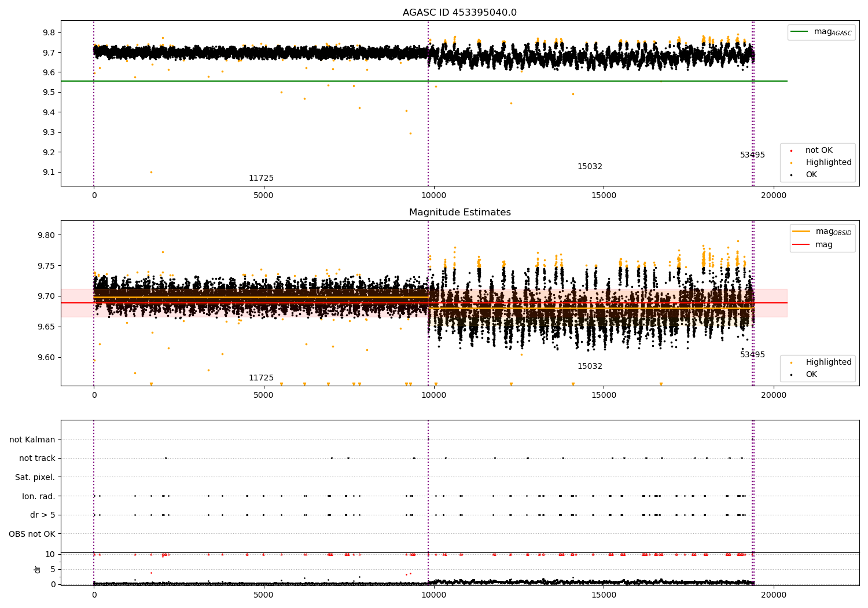Select 'OK' legend entry in Magnitude Estimates plot

tap(811, 375)
